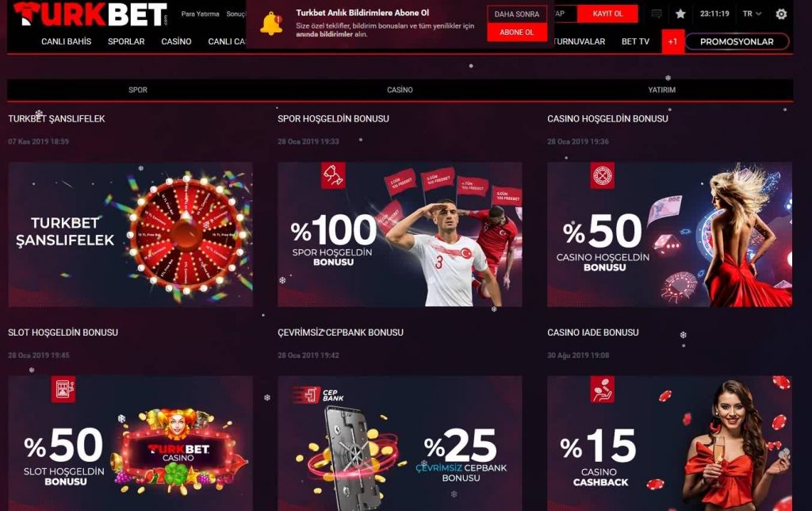Click the cashback hand-coins icon
Screen dimensions: 812x511
pos(603,389)
